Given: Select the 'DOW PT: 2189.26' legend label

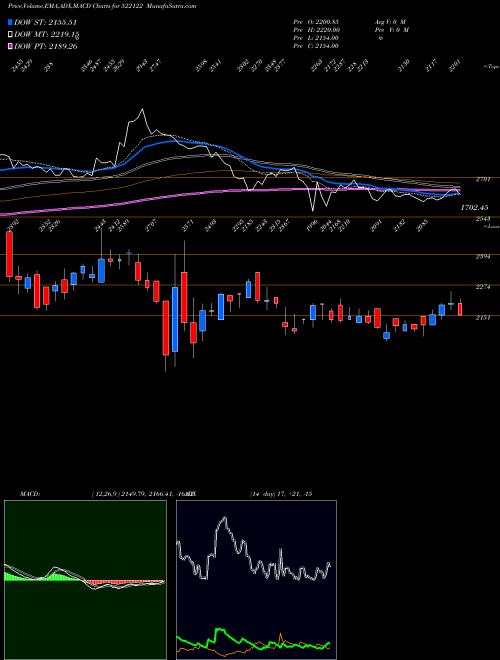Looking at the screenshot, I should click(46, 46).
